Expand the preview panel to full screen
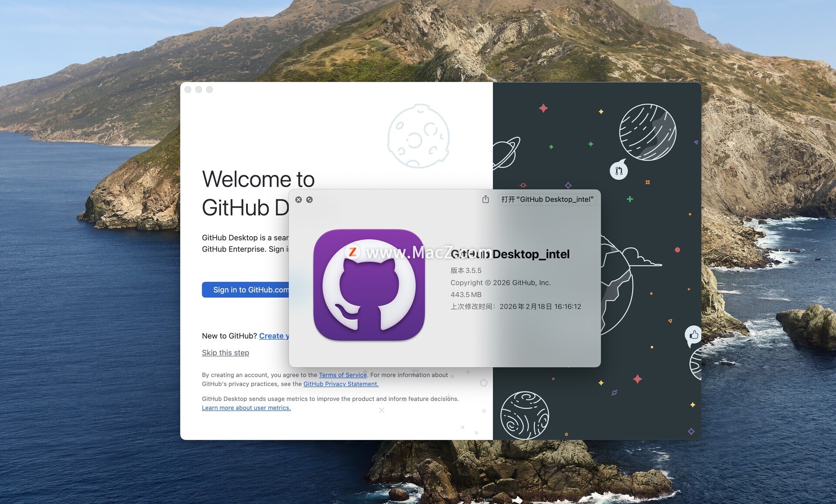This screenshot has height=504, width=836. pyautogui.click(x=310, y=199)
